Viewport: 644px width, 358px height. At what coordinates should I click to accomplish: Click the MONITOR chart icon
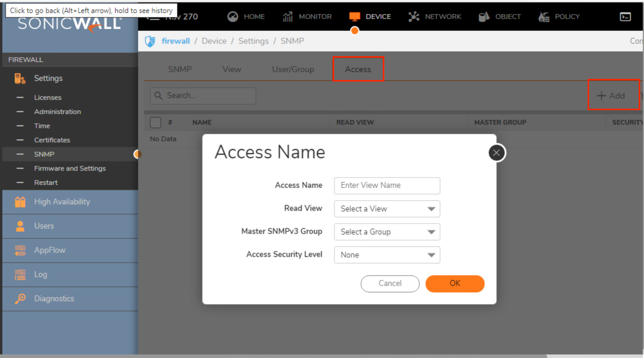click(288, 17)
